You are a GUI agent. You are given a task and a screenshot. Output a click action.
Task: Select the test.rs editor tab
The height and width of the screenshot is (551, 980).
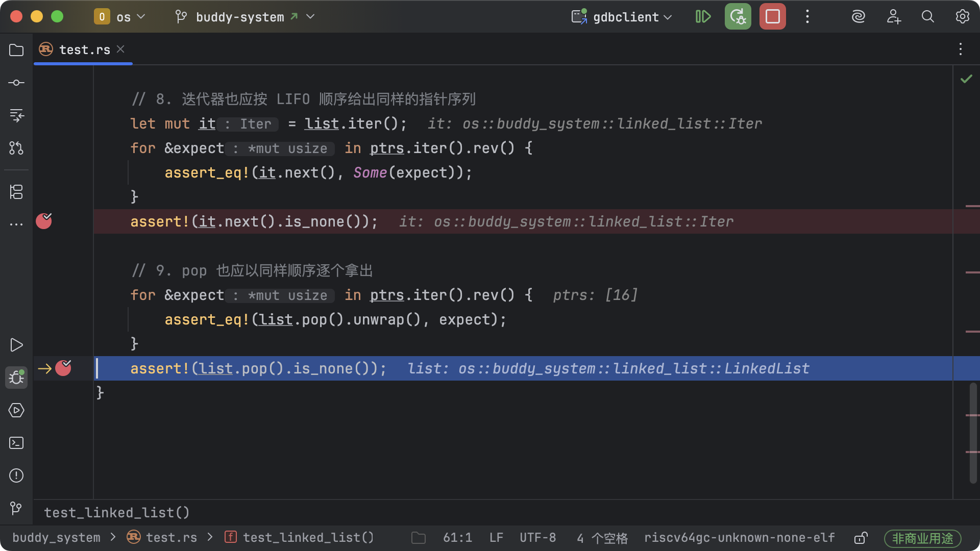tap(84, 49)
